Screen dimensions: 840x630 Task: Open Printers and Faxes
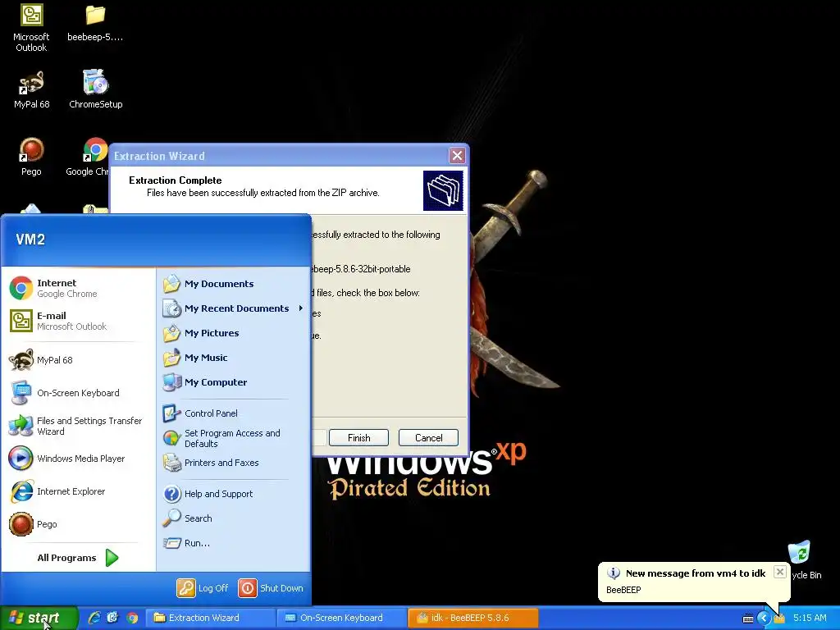click(234, 463)
